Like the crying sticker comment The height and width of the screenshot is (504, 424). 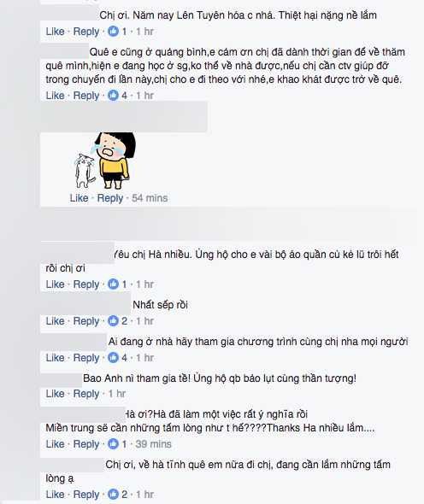pyautogui.click(x=79, y=197)
